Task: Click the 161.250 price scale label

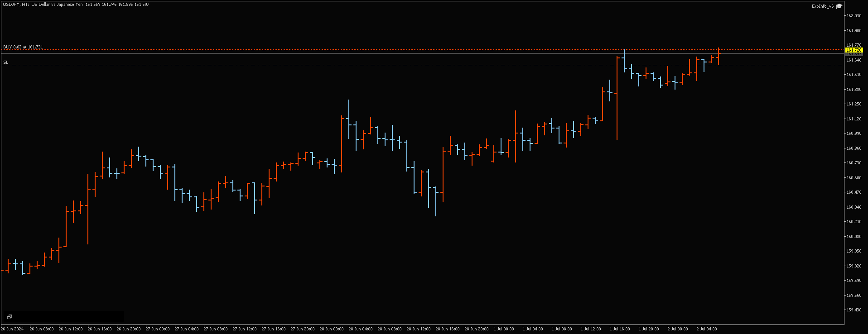Action: (x=854, y=104)
